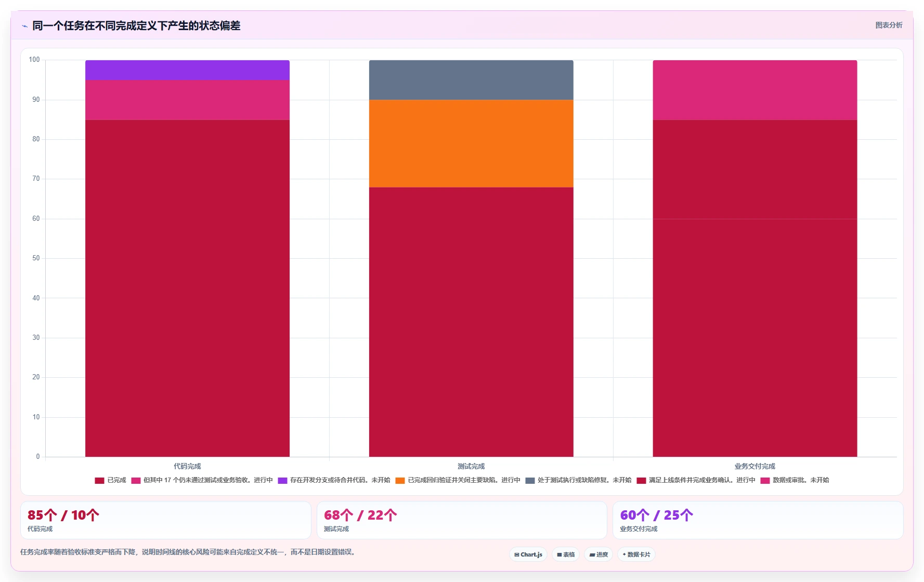This screenshot has height=582, width=924.
Task: Click the y-axis tick 90
Action: (x=36, y=100)
